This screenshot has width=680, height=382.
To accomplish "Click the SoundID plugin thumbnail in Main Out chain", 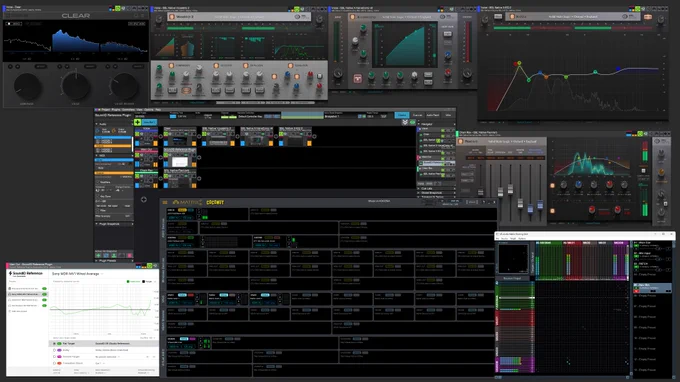I will pos(180,162).
